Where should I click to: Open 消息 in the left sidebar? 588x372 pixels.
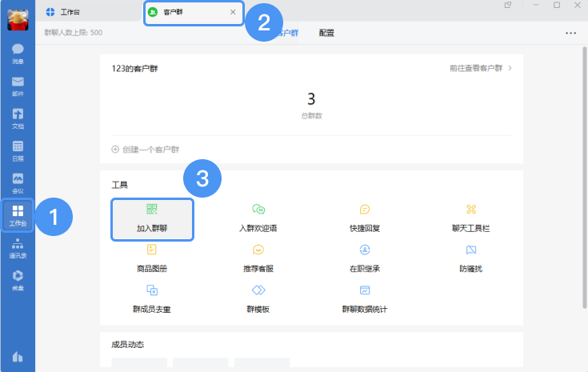(x=18, y=54)
